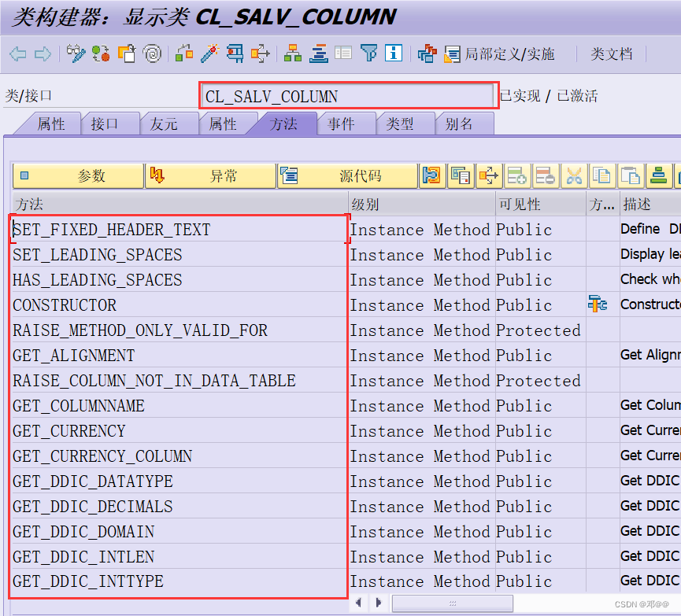Open 类文档 class documentation

[613, 53]
